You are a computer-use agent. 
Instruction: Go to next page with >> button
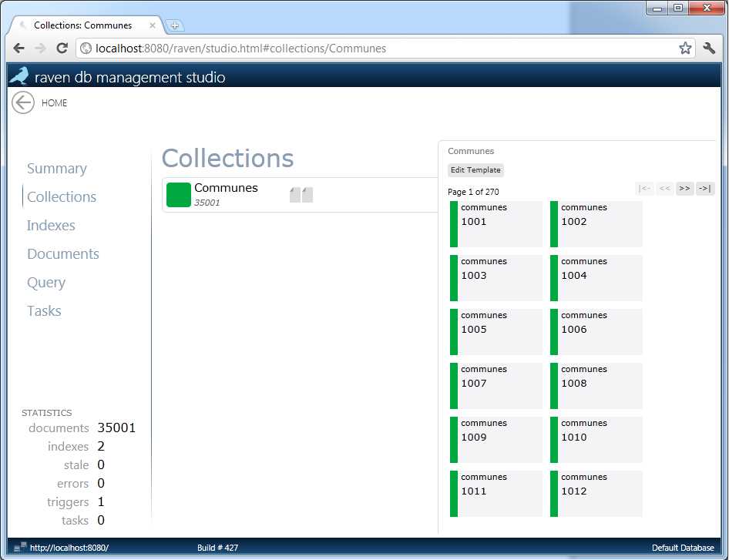click(684, 189)
